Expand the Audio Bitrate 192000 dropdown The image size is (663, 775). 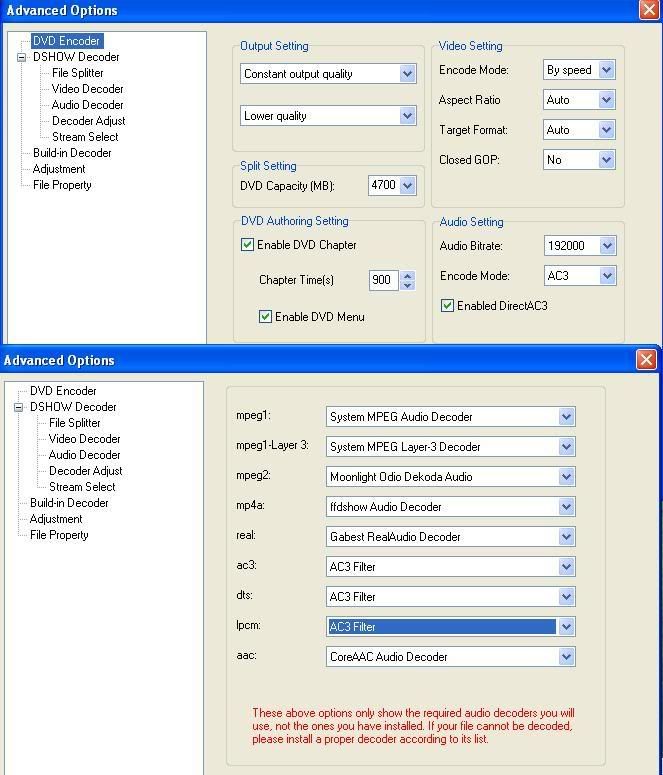607,246
